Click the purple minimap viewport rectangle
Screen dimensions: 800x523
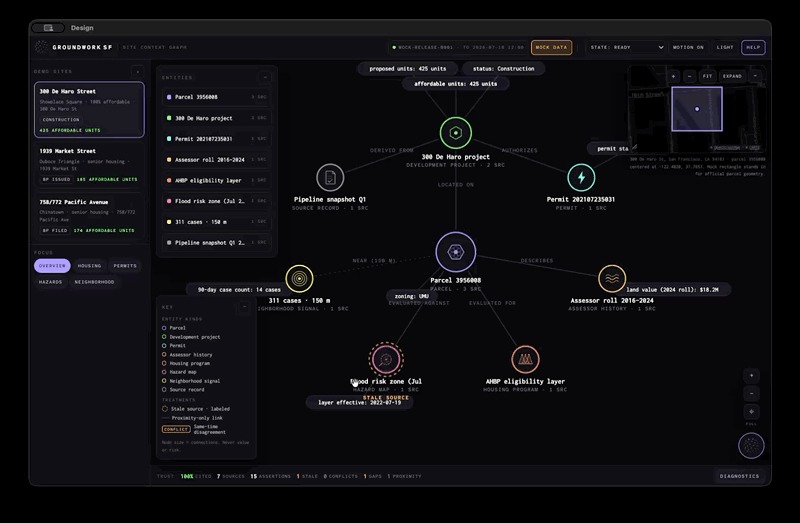coord(697,109)
